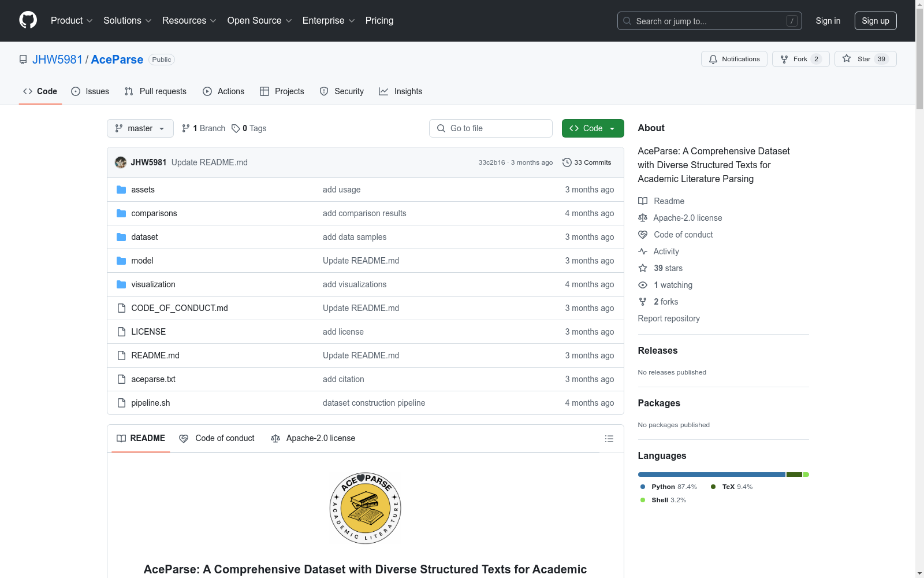Click the Search or jump to field
The height and width of the screenshot is (578, 924).
[710, 21]
